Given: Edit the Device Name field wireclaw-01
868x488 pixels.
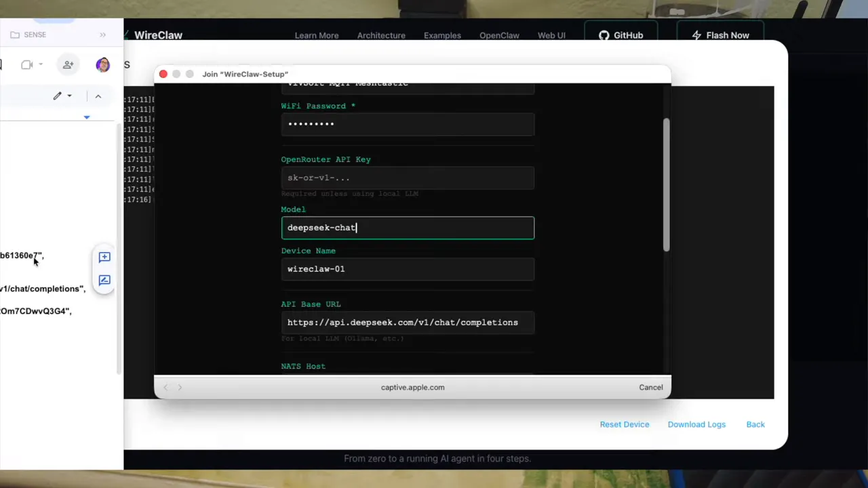Looking at the screenshot, I should pos(408,269).
